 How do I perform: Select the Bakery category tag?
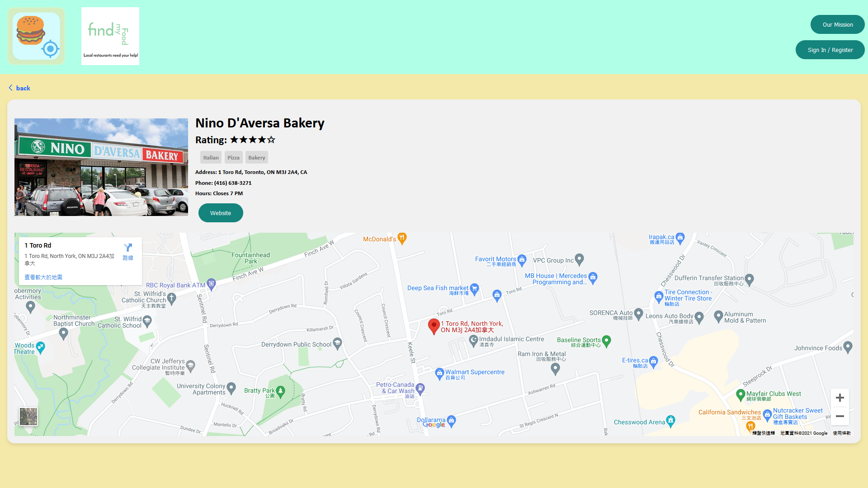(x=256, y=158)
